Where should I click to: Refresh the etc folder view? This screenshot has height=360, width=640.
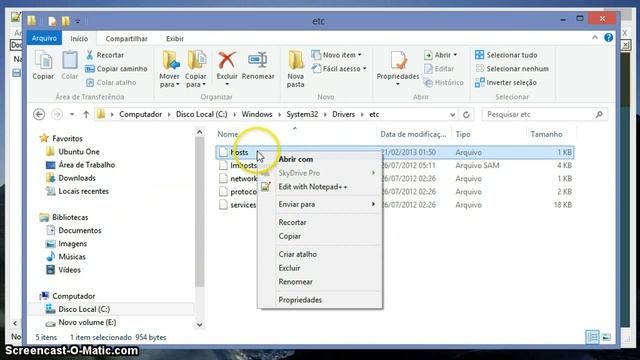(466, 115)
